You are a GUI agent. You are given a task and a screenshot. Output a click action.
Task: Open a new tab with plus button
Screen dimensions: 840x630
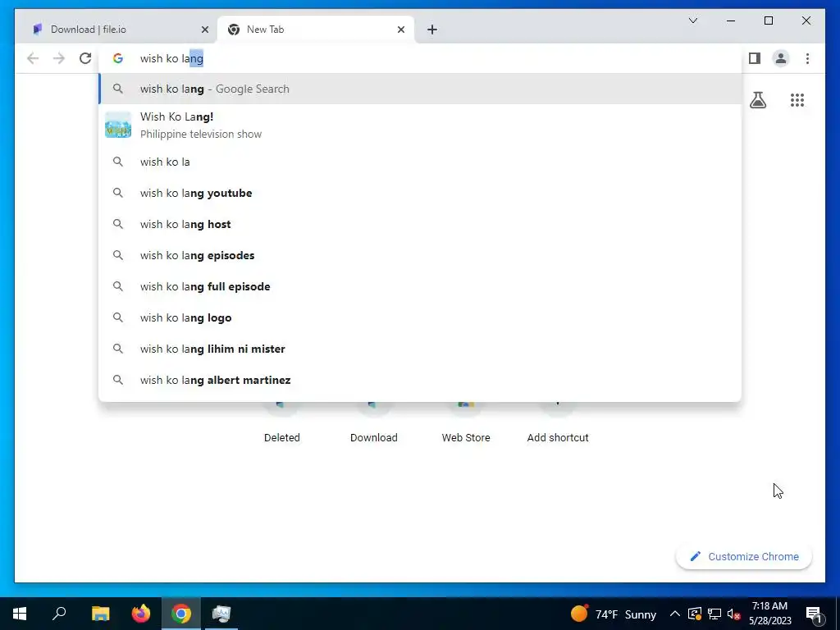[x=431, y=30]
